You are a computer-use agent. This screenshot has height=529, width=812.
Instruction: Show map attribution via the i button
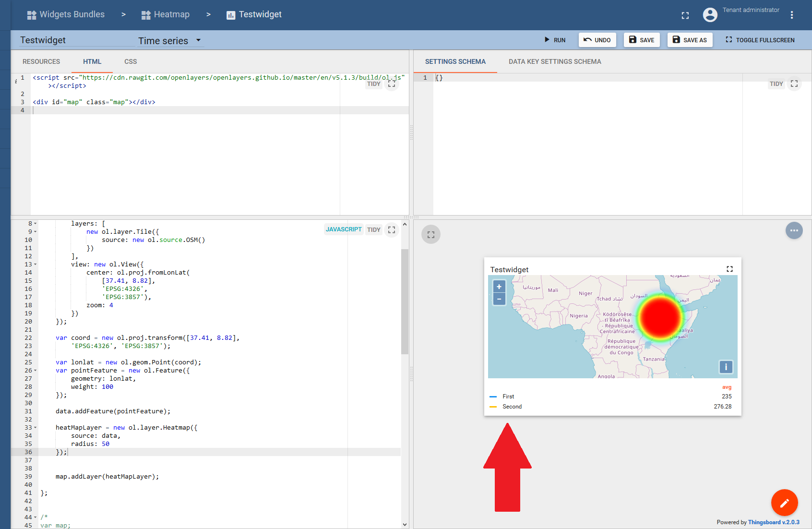point(726,367)
